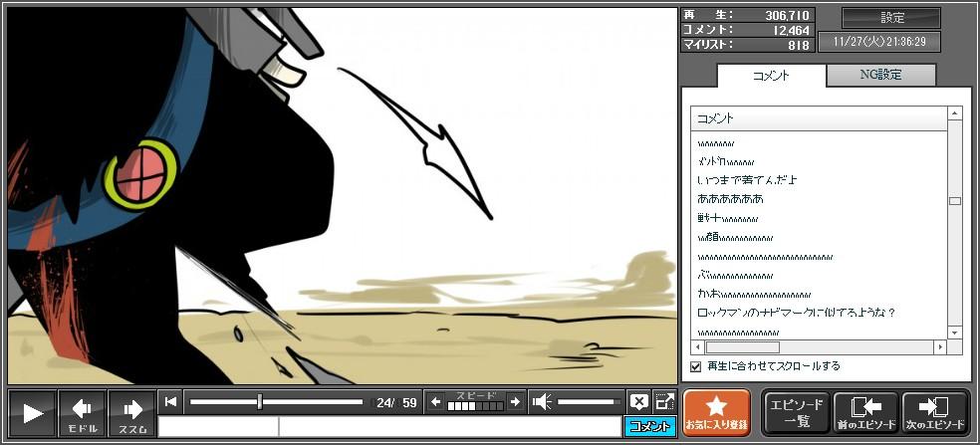This screenshot has width=980, height=445.
Task: Toggle 再生に合わせてスクロールする checkbox
Action: (x=696, y=366)
